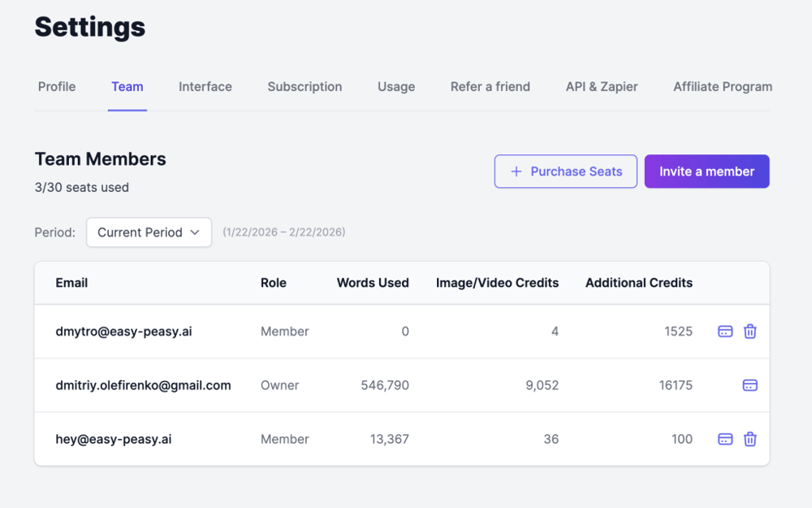Select the active Team tab
The image size is (812, 508).
tap(127, 87)
